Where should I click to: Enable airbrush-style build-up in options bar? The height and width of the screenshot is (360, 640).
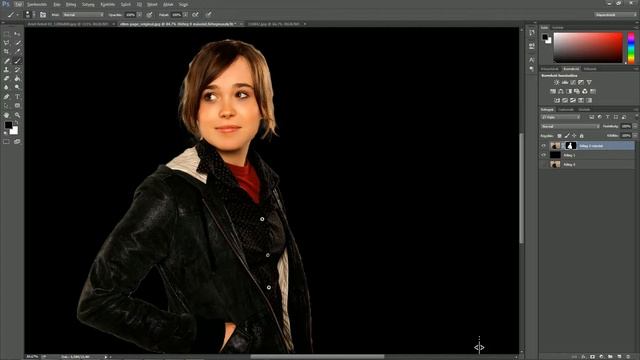(x=196, y=15)
